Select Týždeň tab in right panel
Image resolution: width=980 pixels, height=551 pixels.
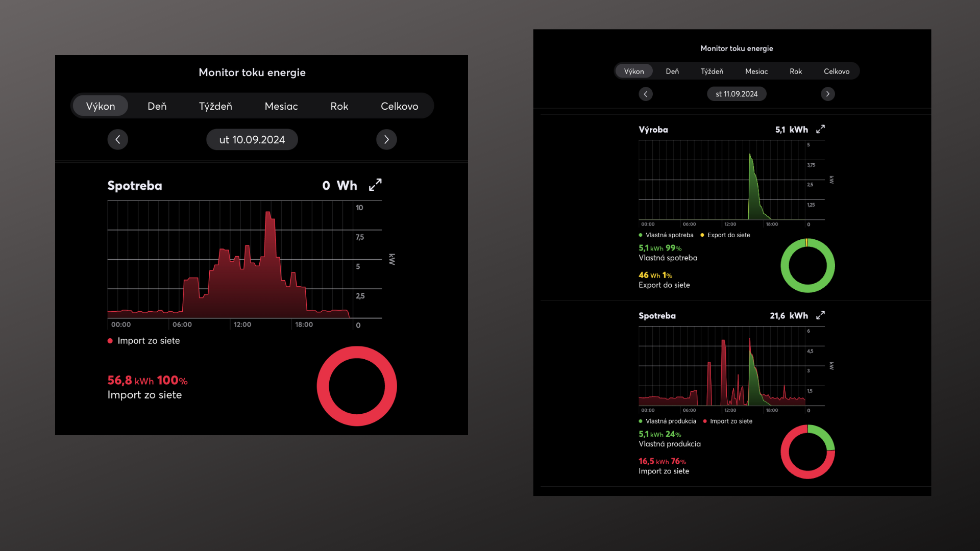click(x=712, y=71)
